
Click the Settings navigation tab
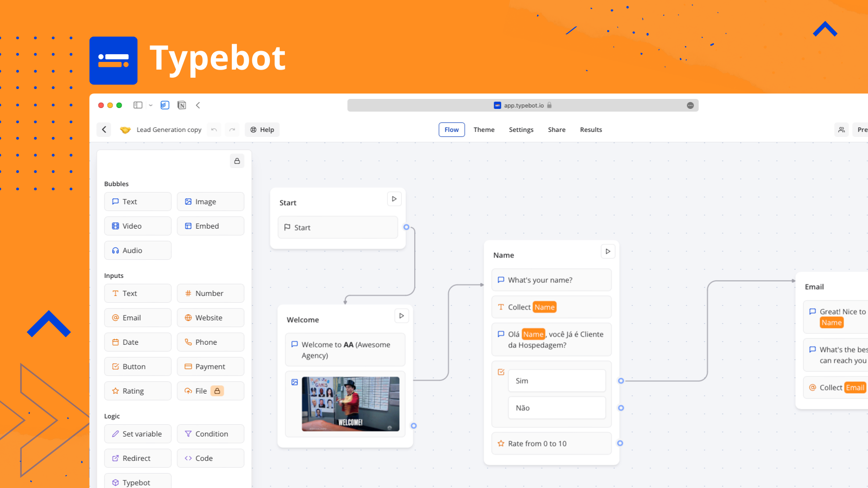coord(520,129)
